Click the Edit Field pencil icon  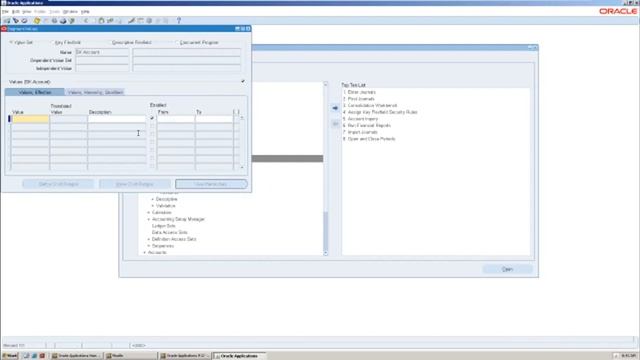131,20
